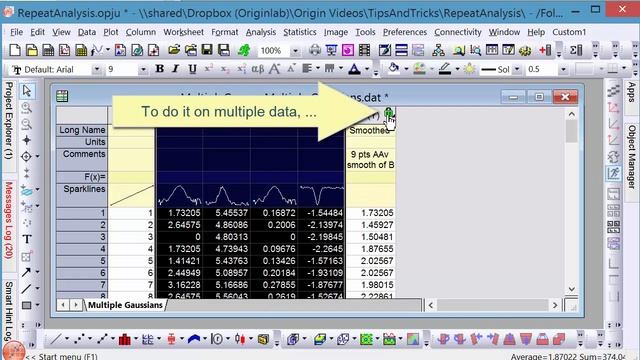
Task: Expand the Font Color dropdown arrow
Action: [367, 69]
